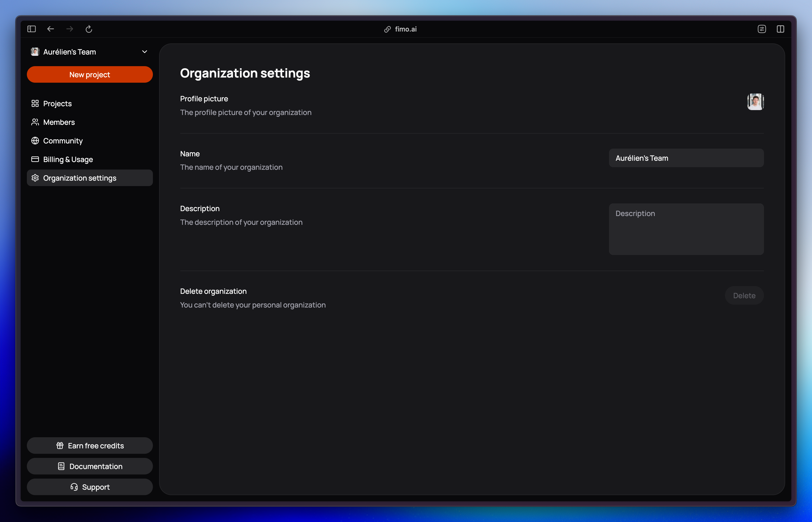Toggle the split view icon in the title bar
Image resolution: width=812 pixels, height=522 pixels.
pyautogui.click(x=780, y=29)
